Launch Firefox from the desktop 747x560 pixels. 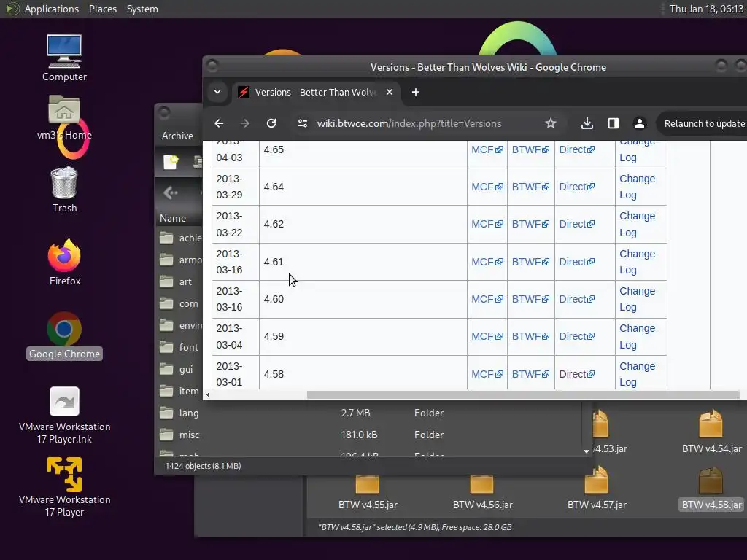tap(64, 262)
